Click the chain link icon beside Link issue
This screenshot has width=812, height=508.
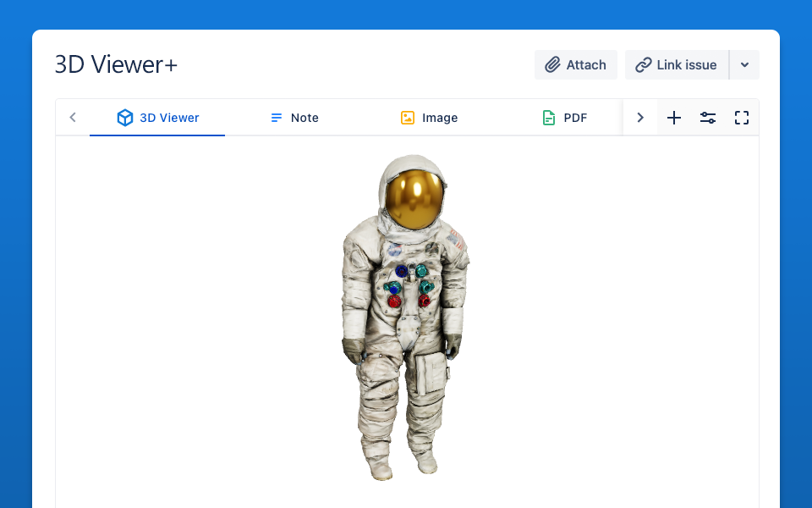pos(645,64)
